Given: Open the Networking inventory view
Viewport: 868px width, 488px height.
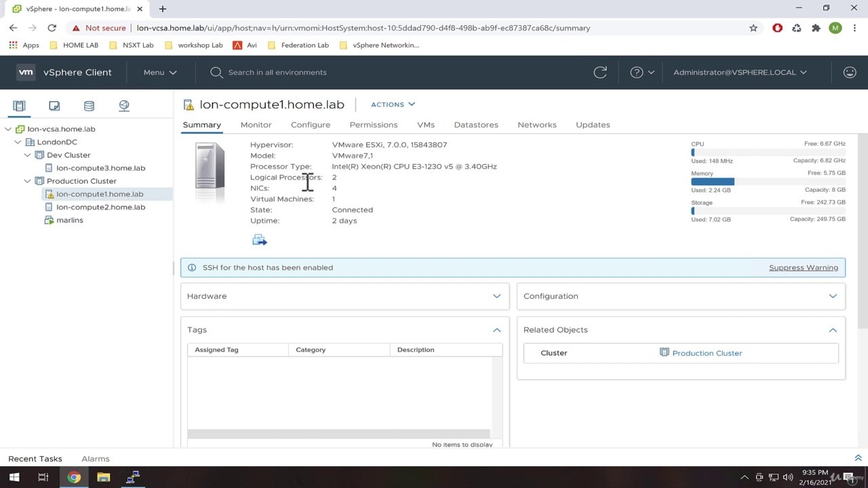Looking at the screenshot, I should 124,106.
